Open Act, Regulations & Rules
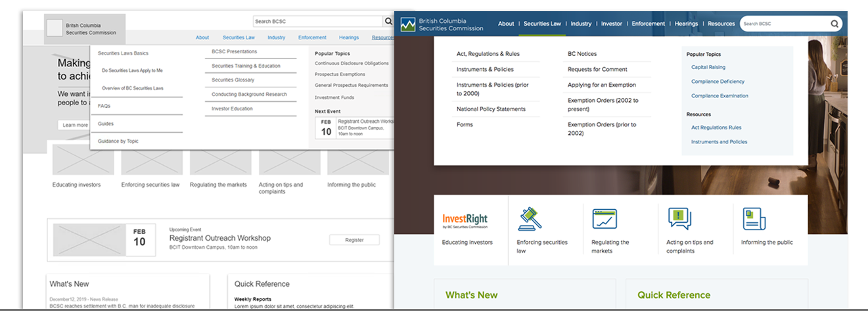The width and height of the screenshot is (868, 311). 488,54
